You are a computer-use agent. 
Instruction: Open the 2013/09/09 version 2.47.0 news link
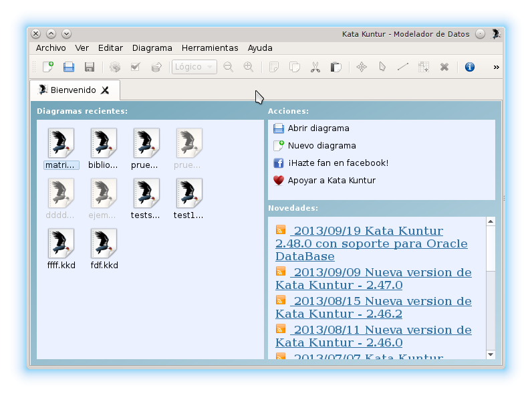click(x=373, y=278)
